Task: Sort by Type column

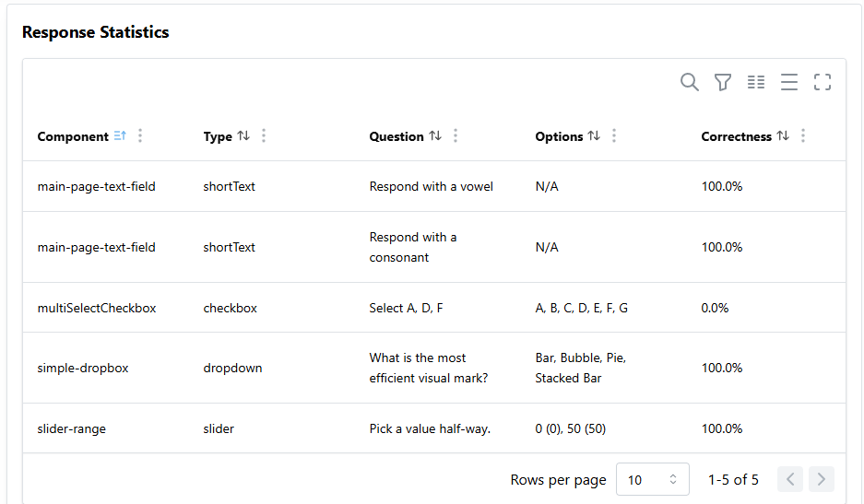Action: (x=243, y=135)
